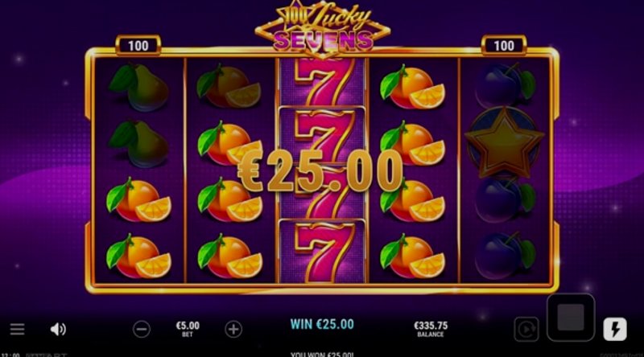Open the autoplay settings
Image resolution: width=644 pixels, height=357 pixels.
coord(526,329)
